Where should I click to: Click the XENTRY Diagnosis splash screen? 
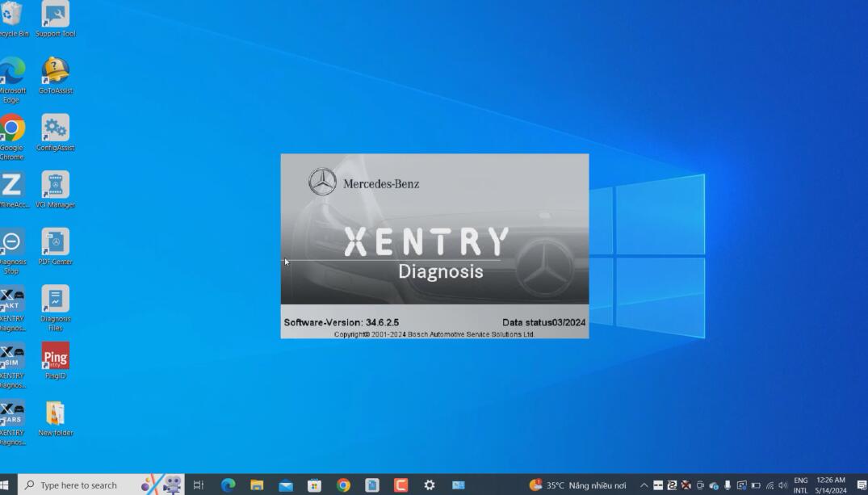coord(434,245)
